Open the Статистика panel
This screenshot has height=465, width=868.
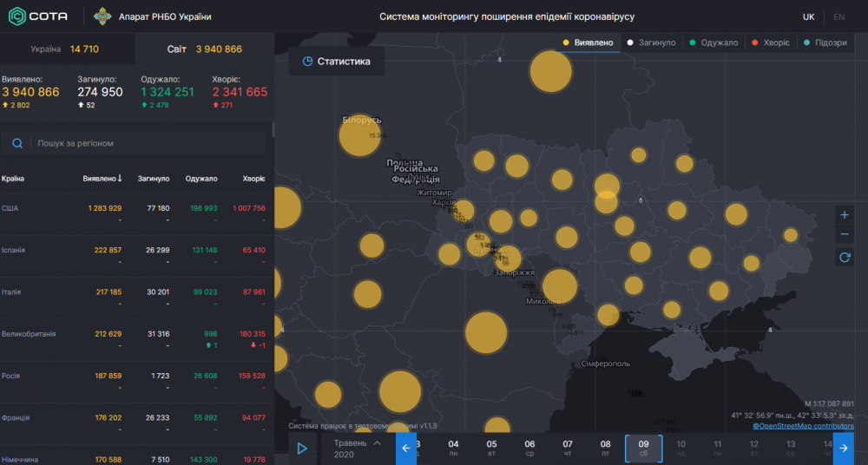336,62
